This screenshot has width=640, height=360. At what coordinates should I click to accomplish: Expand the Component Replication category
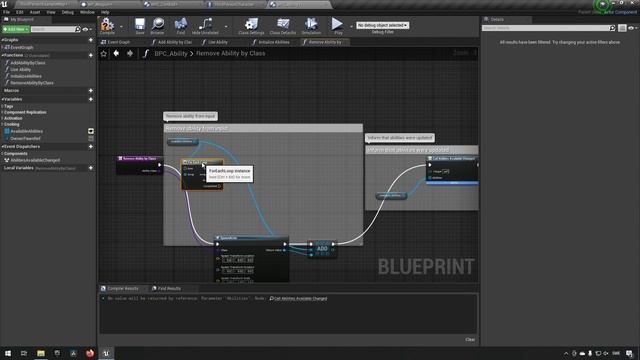[2, 112]
